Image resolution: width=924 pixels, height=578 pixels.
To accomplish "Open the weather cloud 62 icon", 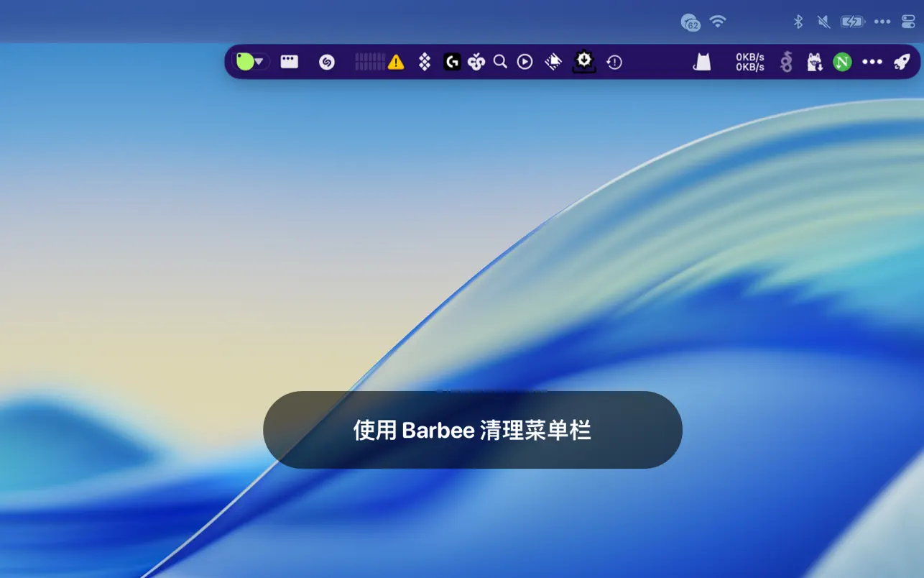I will pos(690,22).
